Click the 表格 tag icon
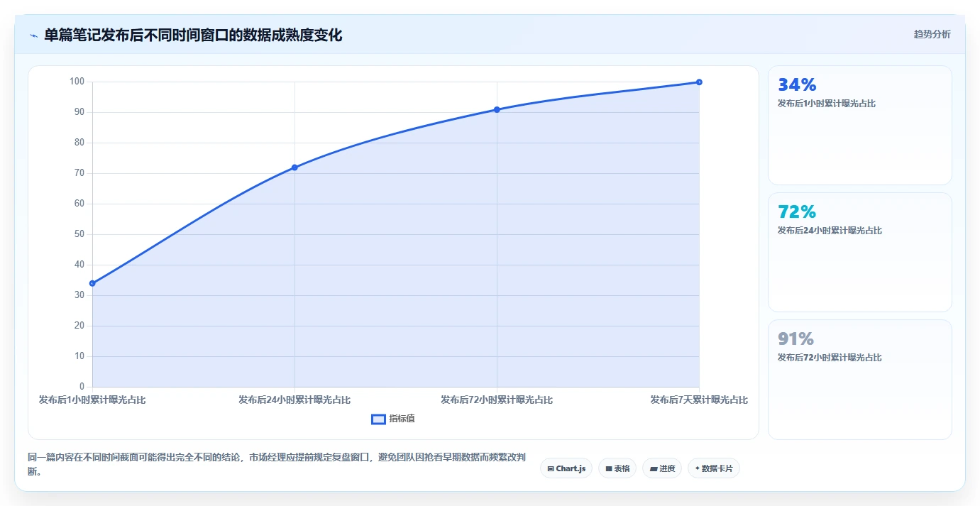 coord(609,468)
